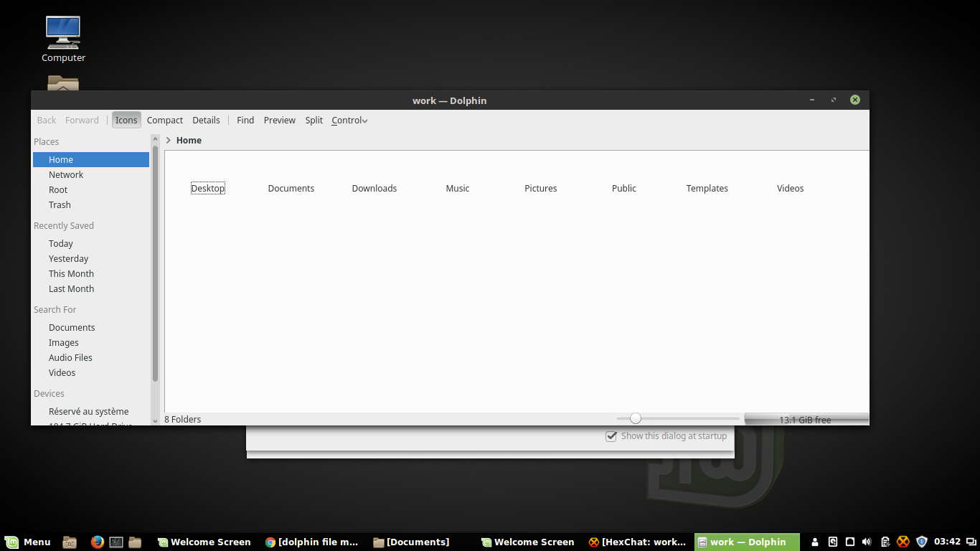Adjust the icon size zoom slider
This screenshot has height=551, width=980.
(x=636, y=418)
